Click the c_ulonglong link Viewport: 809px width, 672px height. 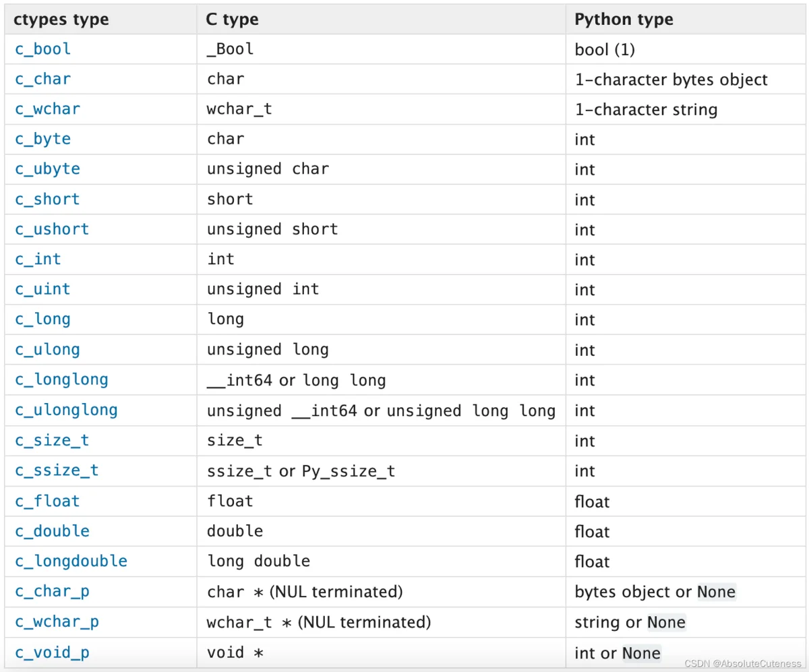click(66, 410)
